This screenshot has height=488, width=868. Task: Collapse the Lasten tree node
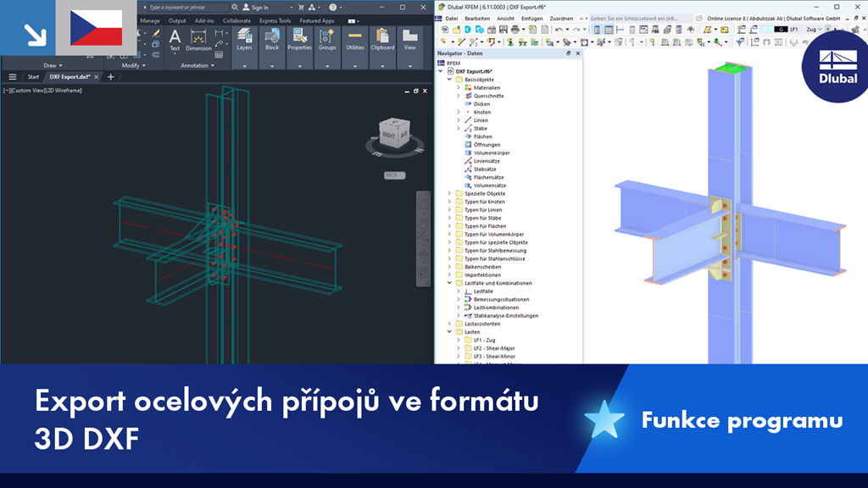click(x=449, y=332)
